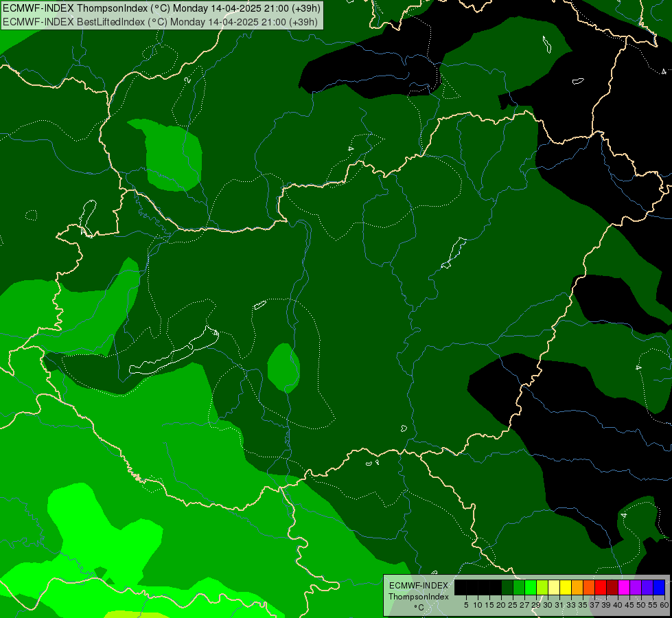Click legend tick value 35
This screenshot has height=618, width=672.
click(x=583, y=605)
